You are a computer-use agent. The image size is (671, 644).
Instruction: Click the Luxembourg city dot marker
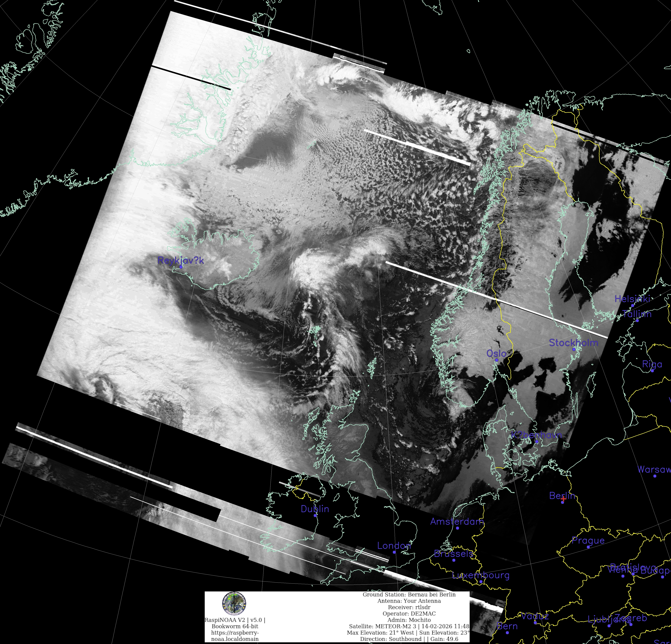(481, 582)
